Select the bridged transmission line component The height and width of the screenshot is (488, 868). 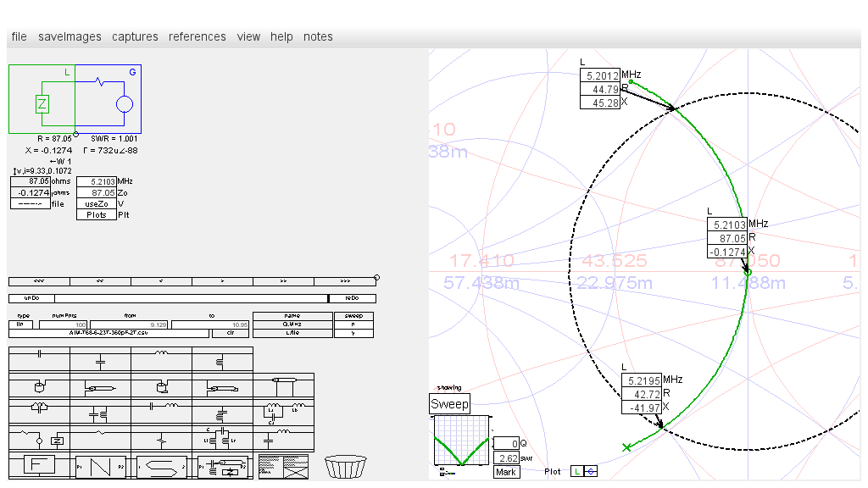[x=283, y=386]
